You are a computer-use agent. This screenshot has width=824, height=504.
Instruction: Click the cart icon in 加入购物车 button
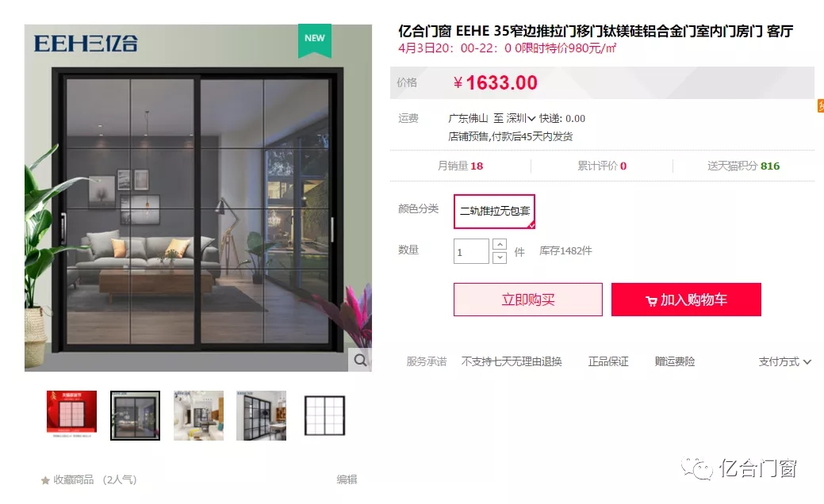[x=651, y=301]
